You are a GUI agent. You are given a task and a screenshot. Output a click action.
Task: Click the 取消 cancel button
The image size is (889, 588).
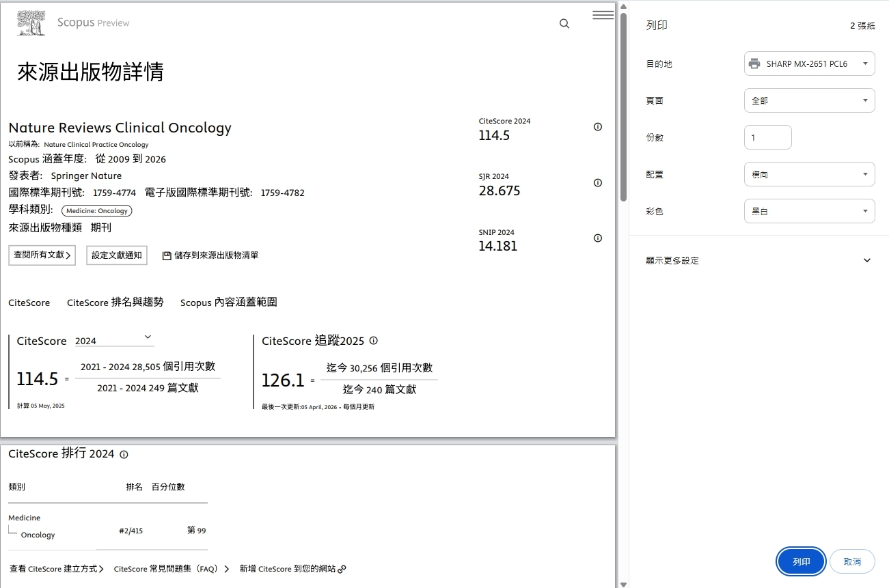(x=852, y=561)
